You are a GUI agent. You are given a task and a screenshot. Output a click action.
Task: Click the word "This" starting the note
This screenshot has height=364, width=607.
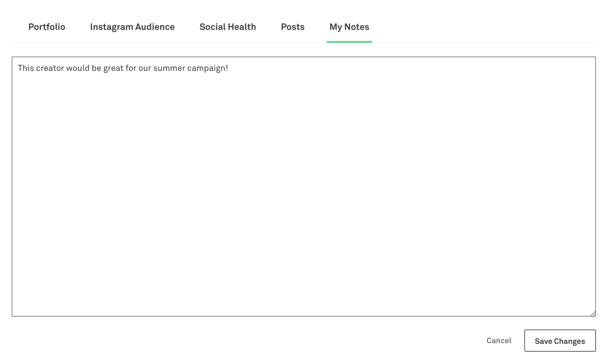26,68
